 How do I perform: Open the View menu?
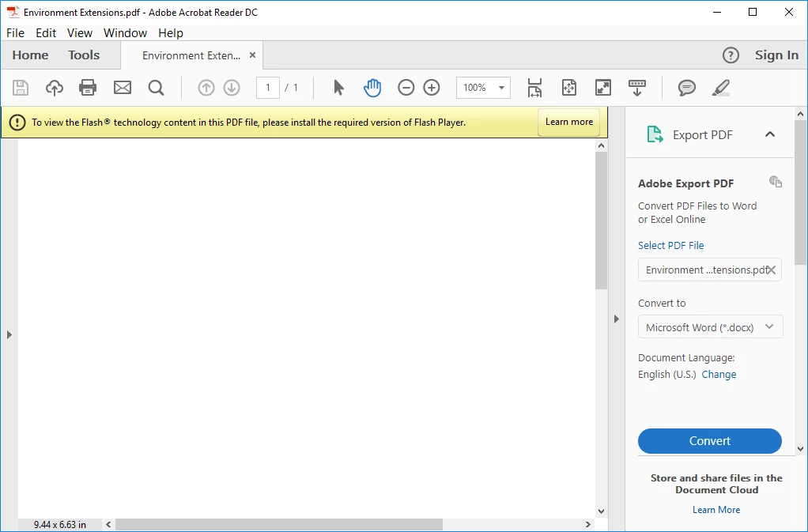(80, 33)
